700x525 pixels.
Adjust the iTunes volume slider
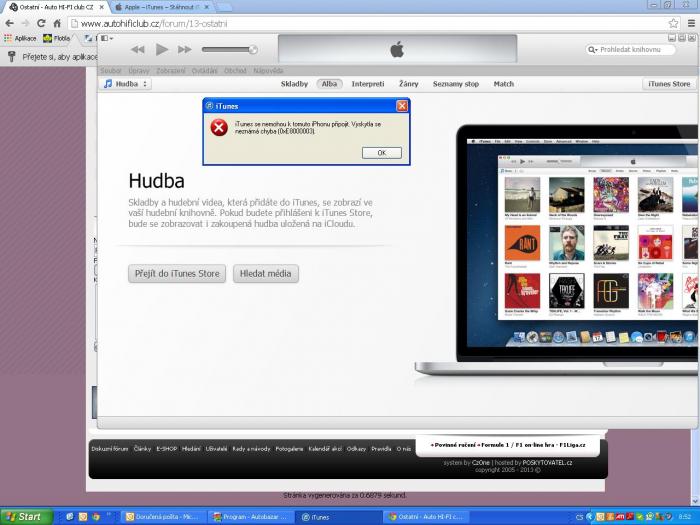point(228,49)
